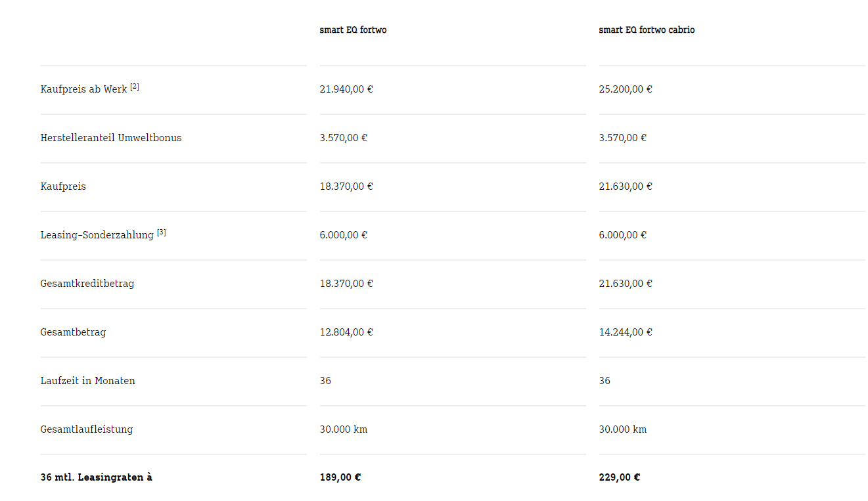This screenshot has height=501, width=868.
Task: Select the "Laufzeit in Monaten" row label
Action: click(x=88, y=381)
